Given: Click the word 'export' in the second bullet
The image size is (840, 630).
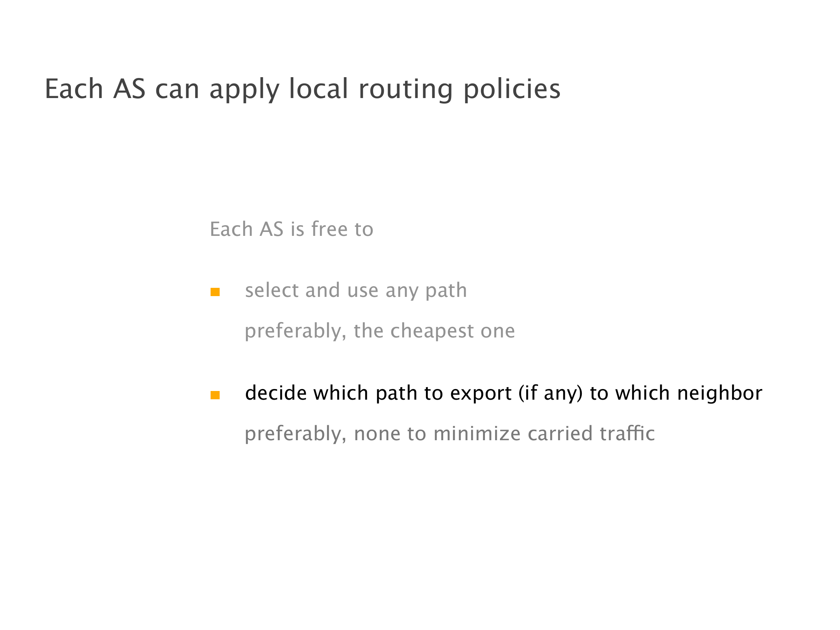Looking at the screenshot, I should pos(481,393).
